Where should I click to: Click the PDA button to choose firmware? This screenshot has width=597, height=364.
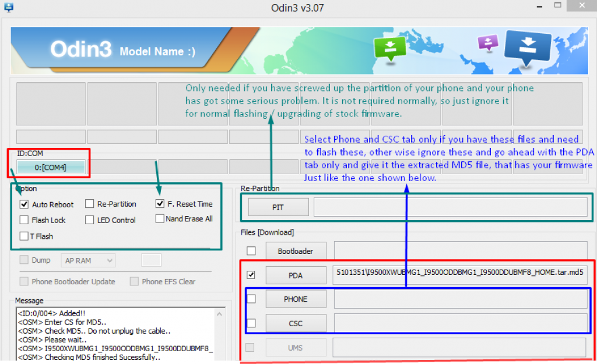[x=296, y=274]
